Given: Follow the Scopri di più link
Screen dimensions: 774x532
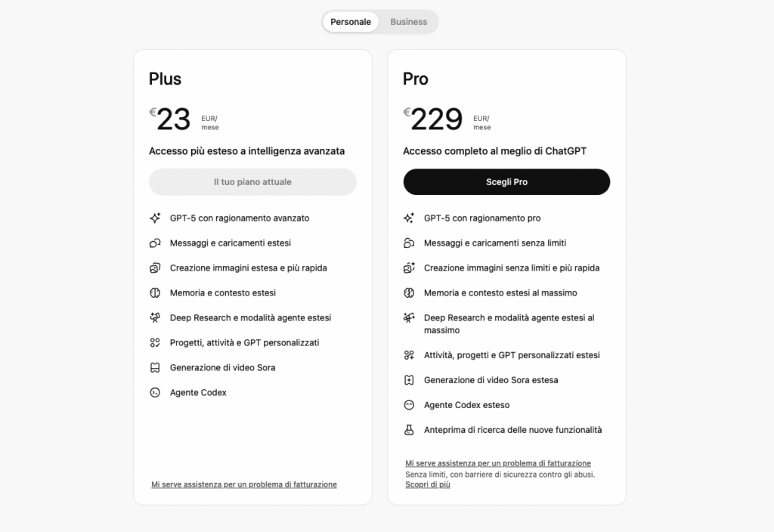Looking at the screenshot, I should pos(428,484).
